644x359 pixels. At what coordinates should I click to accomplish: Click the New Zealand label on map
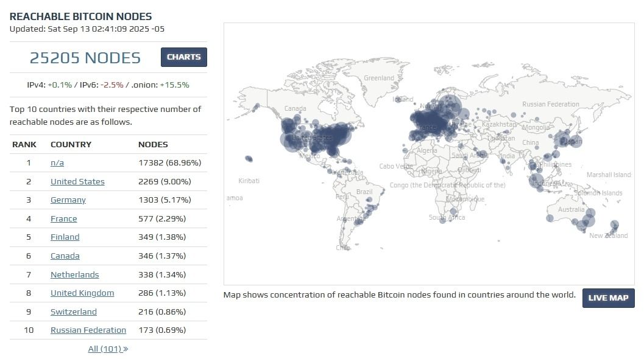pyautogui.click(x=608, y=235)
